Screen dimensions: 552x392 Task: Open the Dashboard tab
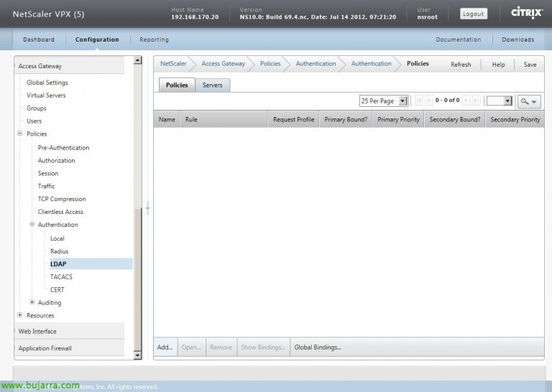tap(39, 39)
